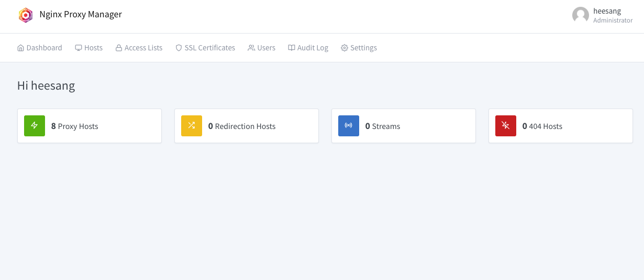
Task: Click the green Proxy Hosts bolt icon
Action: click(x=35, y=126)
